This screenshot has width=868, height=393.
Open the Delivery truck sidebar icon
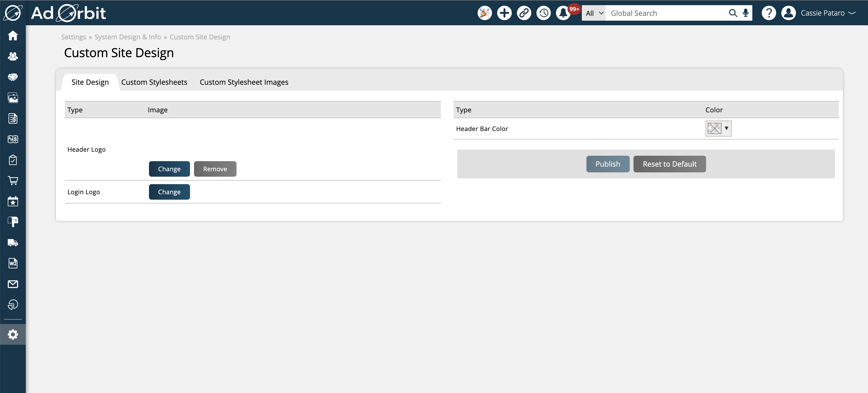tap(13, 242)
